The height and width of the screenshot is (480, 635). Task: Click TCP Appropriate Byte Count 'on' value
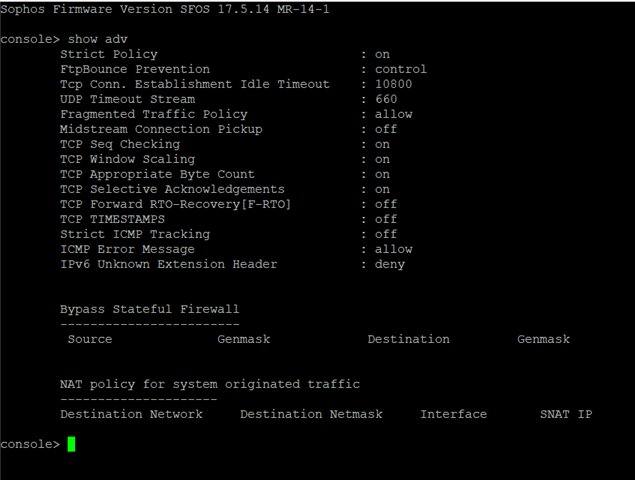pyautogui.click(x=382, y=175)
